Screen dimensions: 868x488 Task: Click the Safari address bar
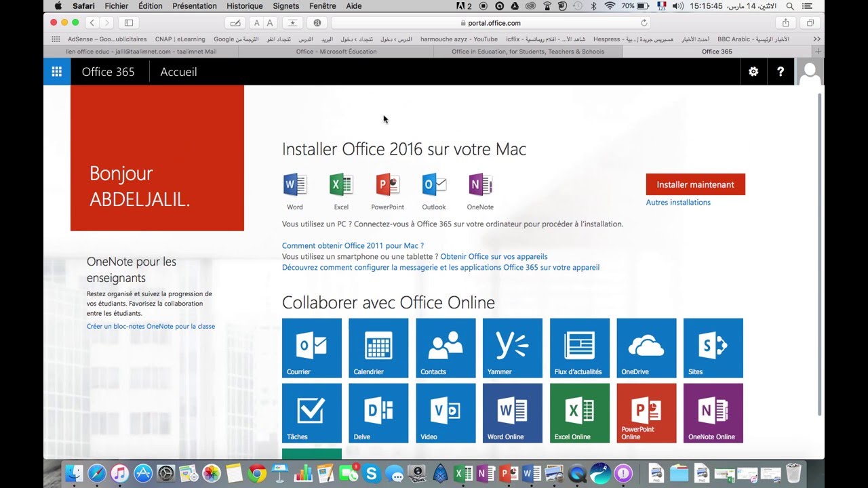492,22
